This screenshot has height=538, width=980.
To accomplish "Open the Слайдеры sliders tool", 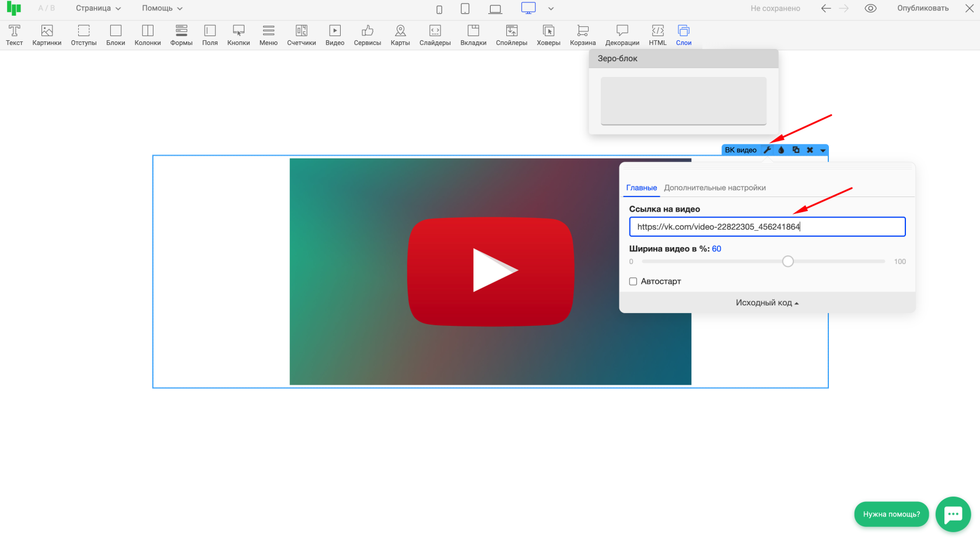I will pos(435,35).
